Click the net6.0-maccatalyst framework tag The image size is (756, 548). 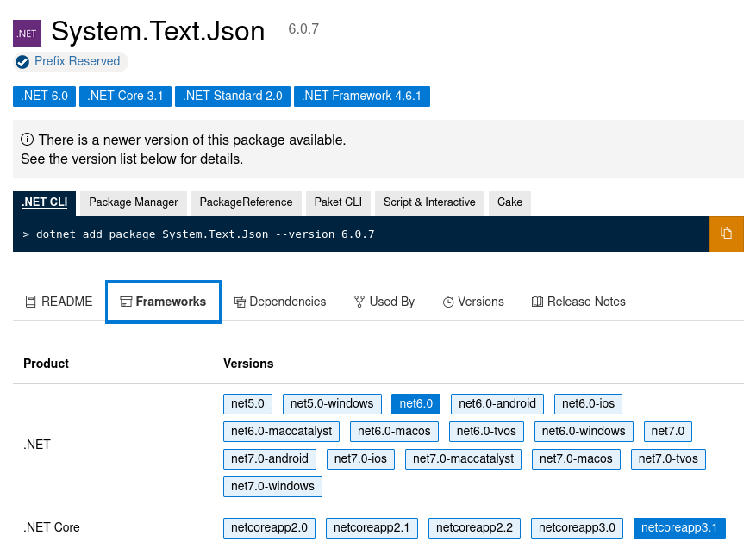pyautogui.click(x=282, y=432)
